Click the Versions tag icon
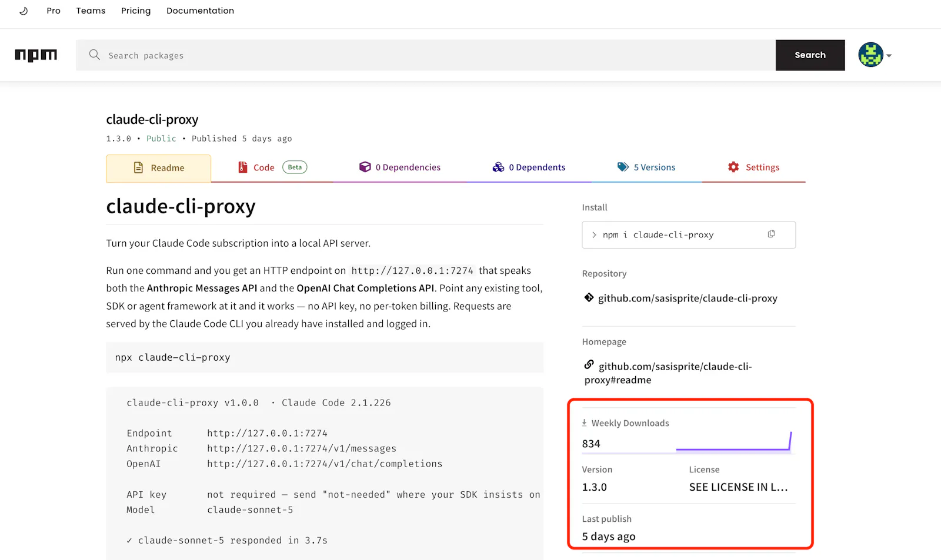This screenshot has width=941, height=560. (x=623, y=167)
